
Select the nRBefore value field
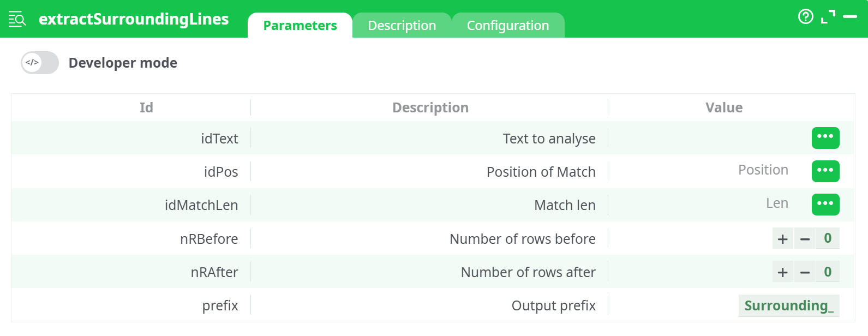(828, 238)
